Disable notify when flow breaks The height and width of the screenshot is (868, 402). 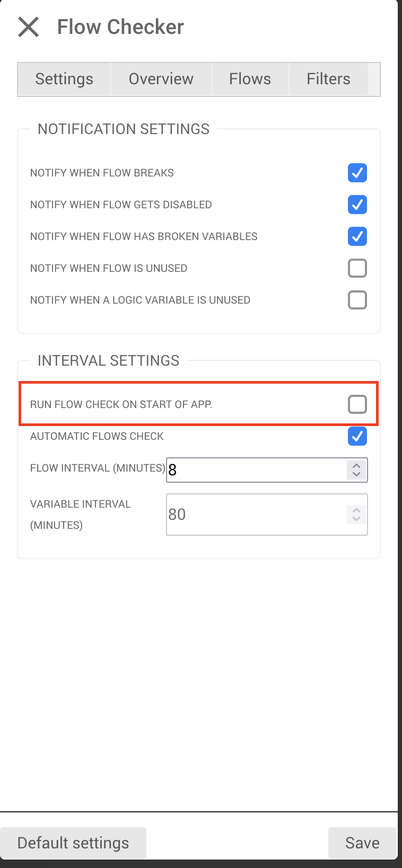(357, 173)
